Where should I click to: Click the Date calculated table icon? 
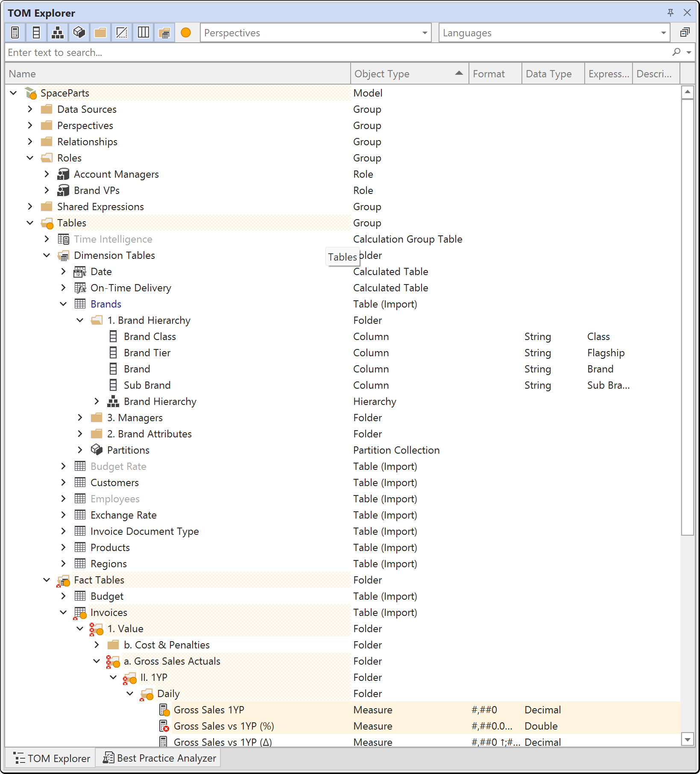coord(80,272)
